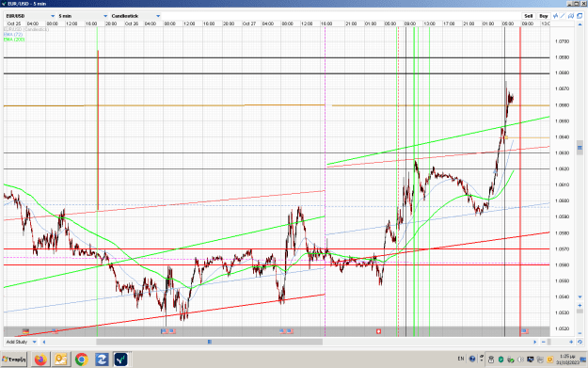
Task: Click the Oct 25 date label
Action: pyautogui.click(x=14, y=24)
